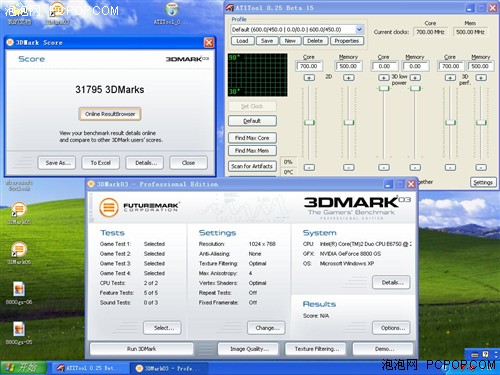Click plus stepper above 3D low power Core
The width and height of the screenshot is (500, 375).
point(384,78)
